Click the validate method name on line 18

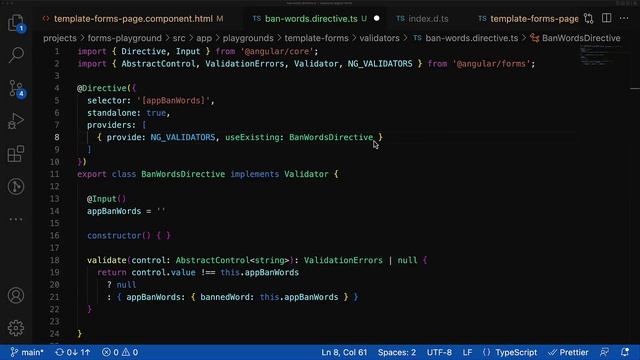(x=107, y=260)
